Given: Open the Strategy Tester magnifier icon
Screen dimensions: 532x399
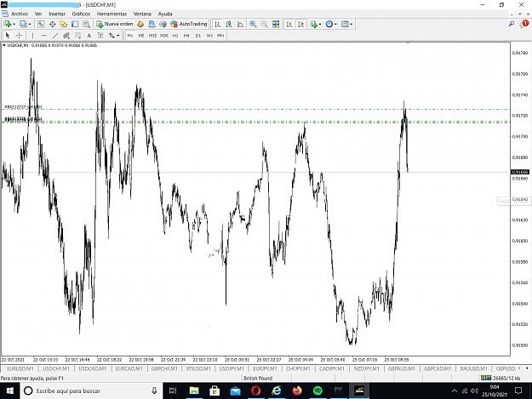Looking at the screenshot, I should 87,24.
